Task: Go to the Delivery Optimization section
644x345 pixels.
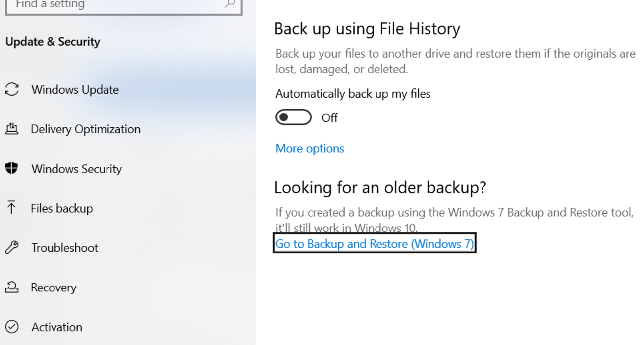Action: tap(85, 129)
